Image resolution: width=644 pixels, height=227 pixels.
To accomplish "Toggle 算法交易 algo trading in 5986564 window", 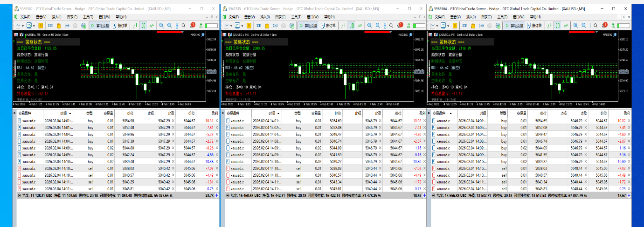I will point(514,26).
